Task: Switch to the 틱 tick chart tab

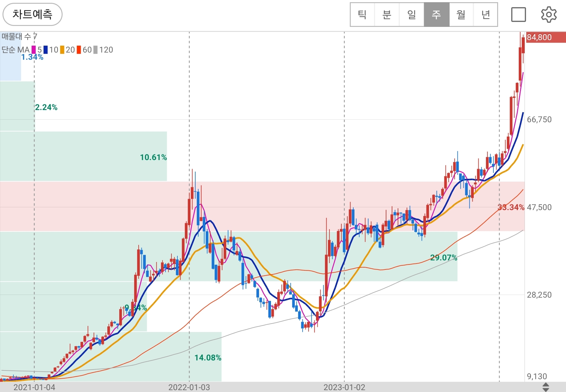Action: pos(362,15)
